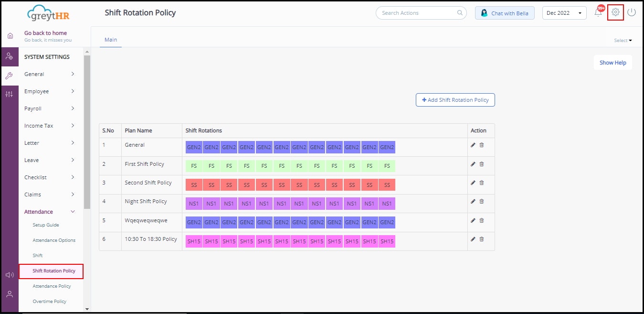Click the power logout icon
Image resolution: width=644 pixels, height=314 pixels.
tap(632, 12)
